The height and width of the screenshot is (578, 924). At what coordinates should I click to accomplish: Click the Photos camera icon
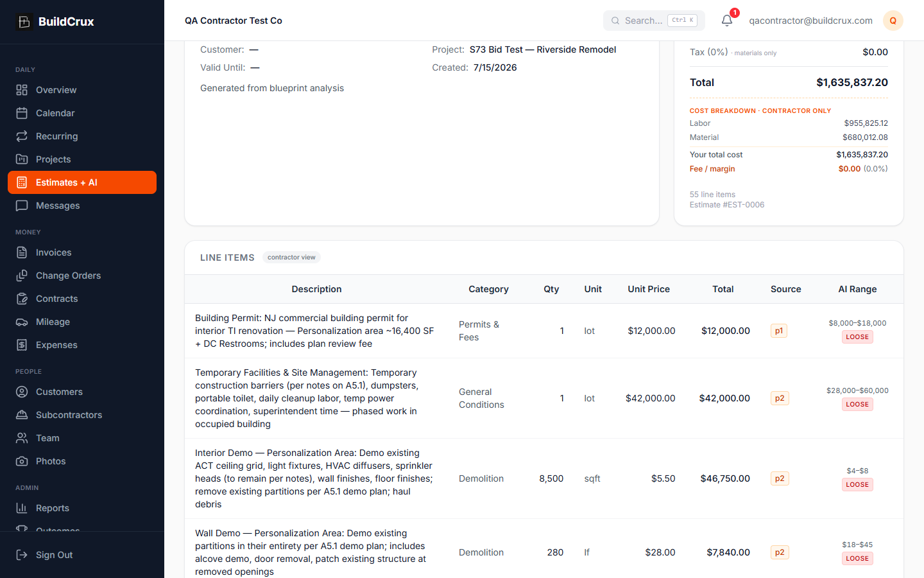click(22, 461)
